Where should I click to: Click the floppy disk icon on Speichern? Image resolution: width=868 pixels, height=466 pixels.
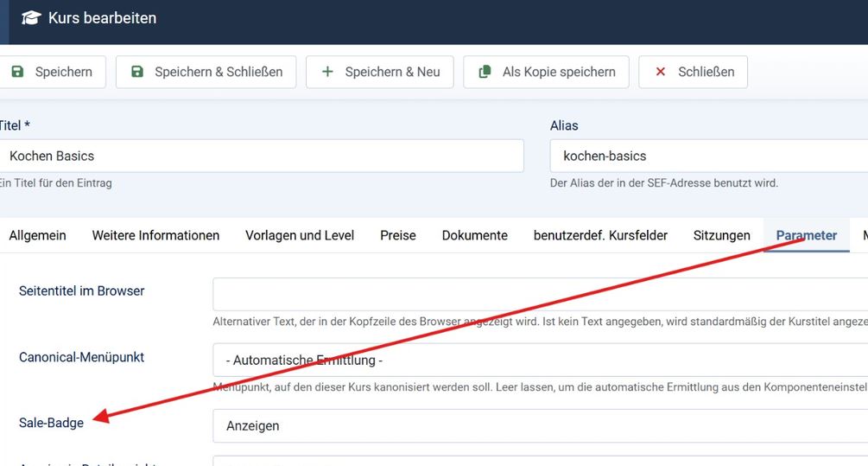point(18,72)
